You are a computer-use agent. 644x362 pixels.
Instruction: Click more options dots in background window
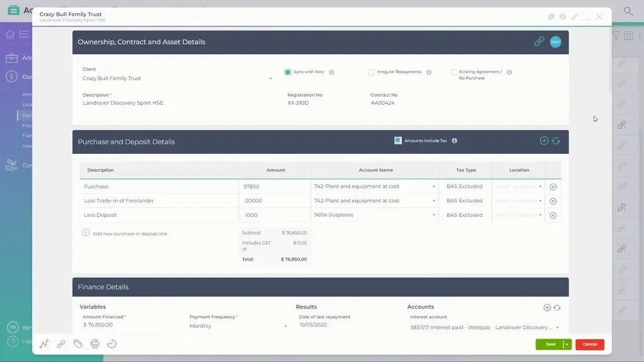pos(640,36)
